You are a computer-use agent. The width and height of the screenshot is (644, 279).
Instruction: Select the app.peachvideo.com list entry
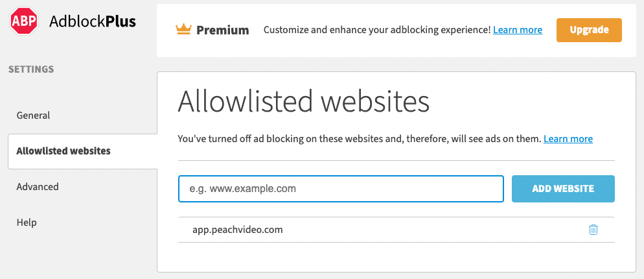(x=238, y=230)
